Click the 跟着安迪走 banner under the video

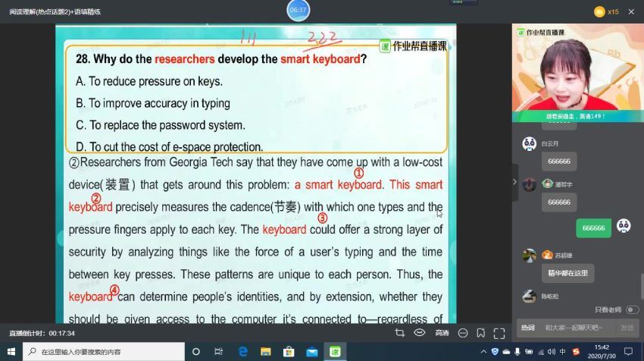(x=577, y=116)
